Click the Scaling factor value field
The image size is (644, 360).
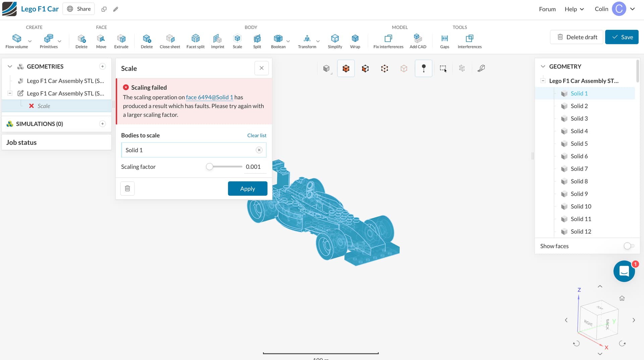click(x=255, y=167)
